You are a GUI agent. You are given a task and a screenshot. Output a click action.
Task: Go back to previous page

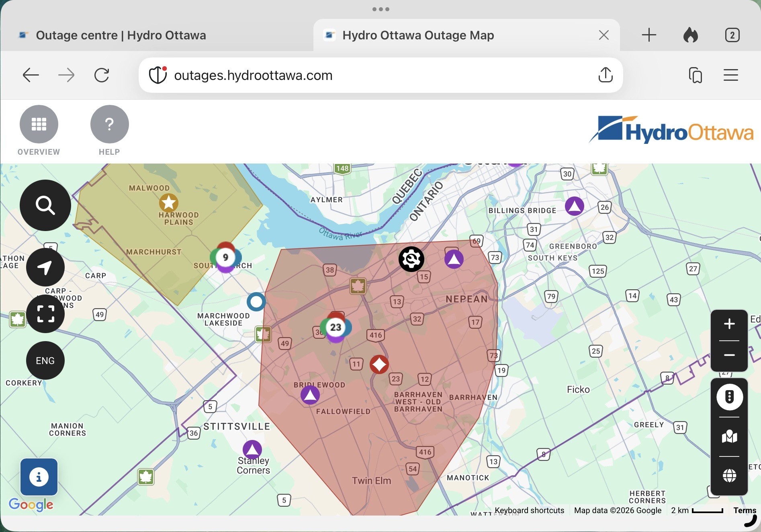31,75
